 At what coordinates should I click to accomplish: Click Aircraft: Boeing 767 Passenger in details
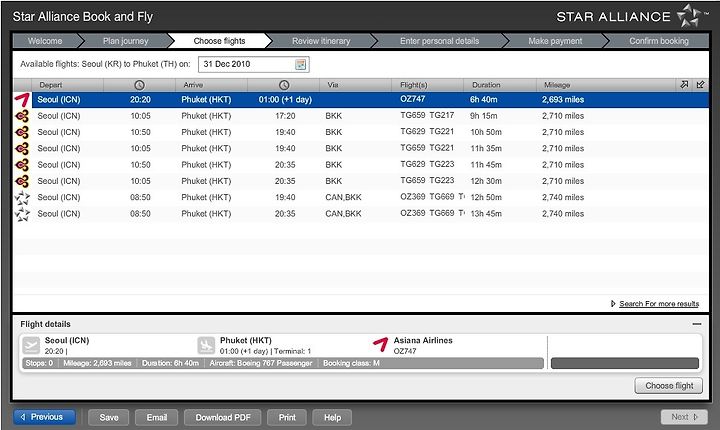261,363
